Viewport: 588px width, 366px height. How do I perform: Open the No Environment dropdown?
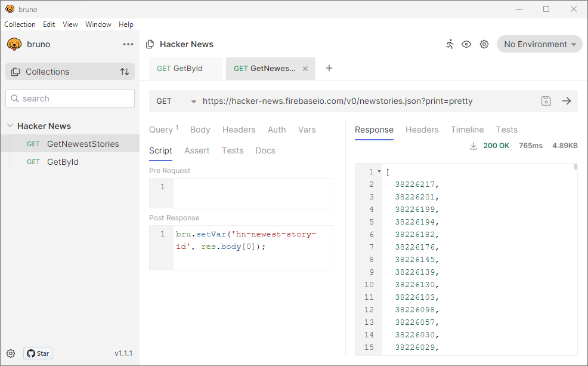click(x=539, y=44)
